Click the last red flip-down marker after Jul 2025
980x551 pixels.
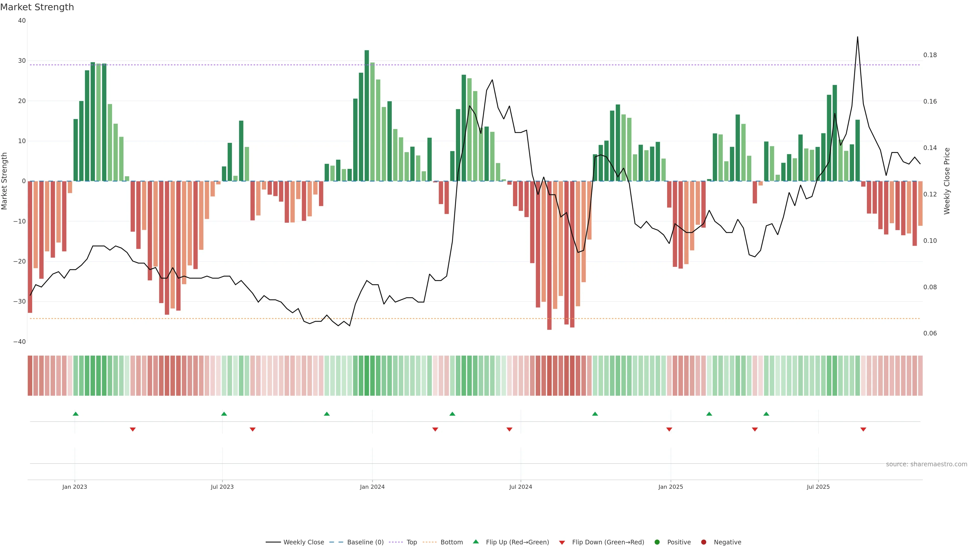pyautogui.click(x=863, y=429)
